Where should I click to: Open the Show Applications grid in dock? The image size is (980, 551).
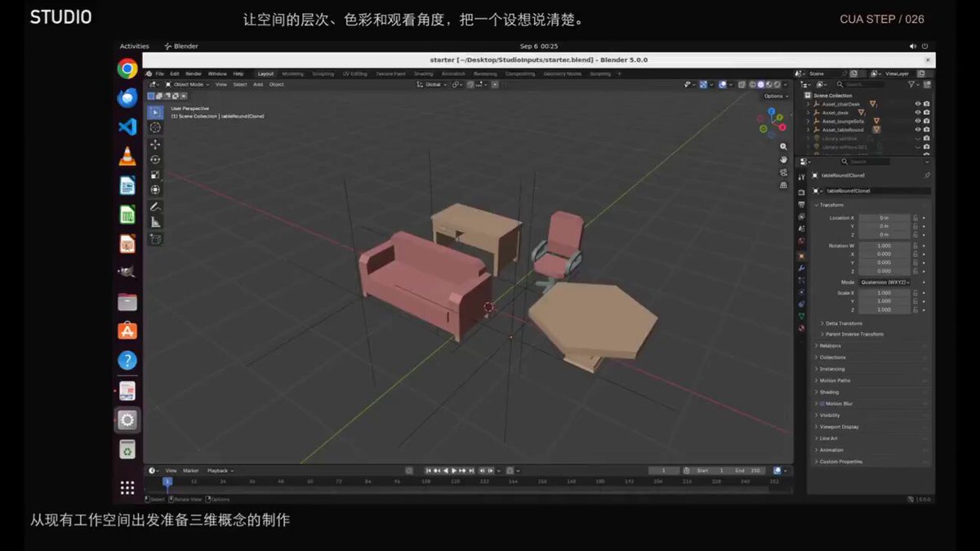(x=127, y=487)
